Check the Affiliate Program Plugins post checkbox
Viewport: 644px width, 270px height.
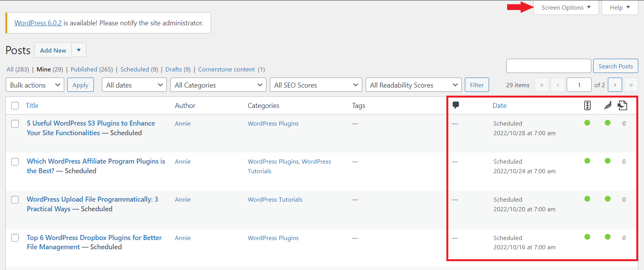[15, 162]
